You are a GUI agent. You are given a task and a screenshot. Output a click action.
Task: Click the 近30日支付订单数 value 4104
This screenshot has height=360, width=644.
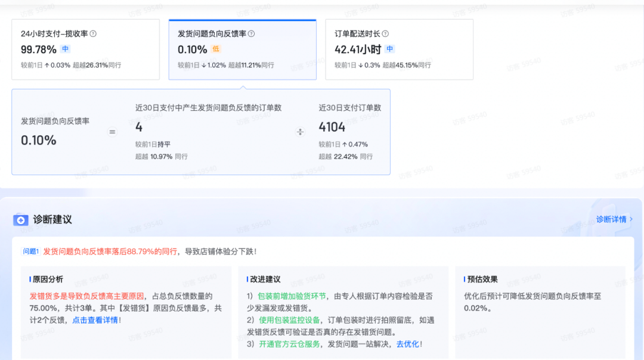332,126
